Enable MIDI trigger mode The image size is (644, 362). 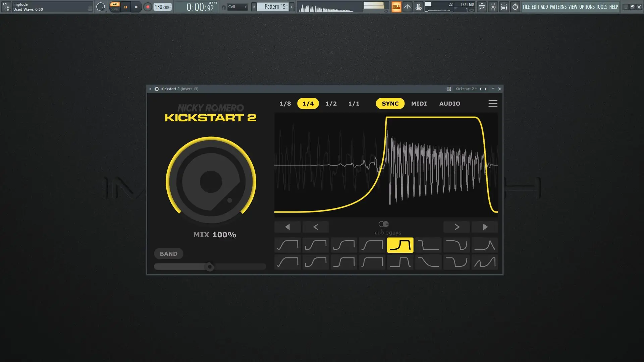(x=419, y=104)
